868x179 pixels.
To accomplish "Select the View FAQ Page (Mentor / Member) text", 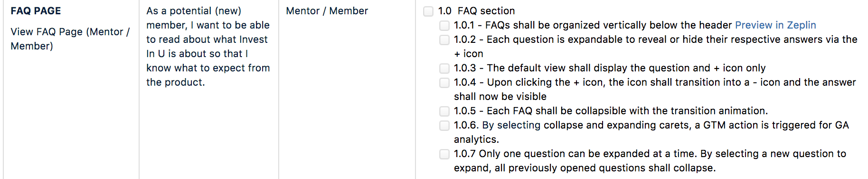I will pyautogui.click(x=70, y=39).
